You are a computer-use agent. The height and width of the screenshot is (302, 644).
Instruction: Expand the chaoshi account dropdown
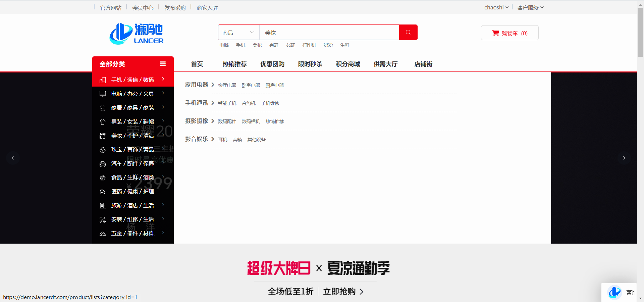[x=496, y=7]
